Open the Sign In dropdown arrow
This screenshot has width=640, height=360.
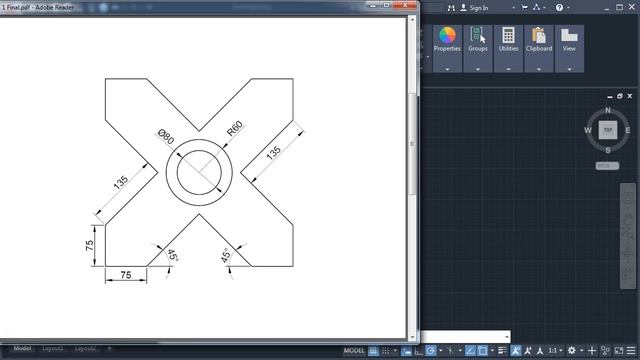point(513,8)
